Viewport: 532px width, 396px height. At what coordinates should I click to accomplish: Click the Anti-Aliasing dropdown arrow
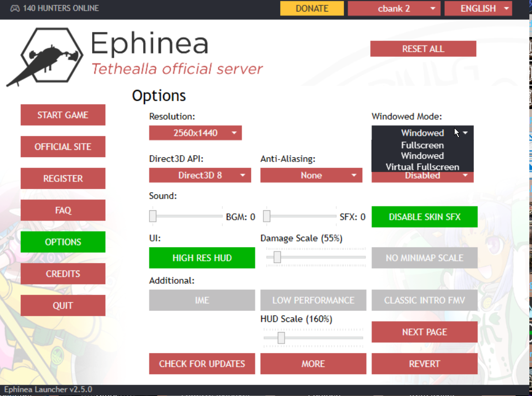coord(354,175)
